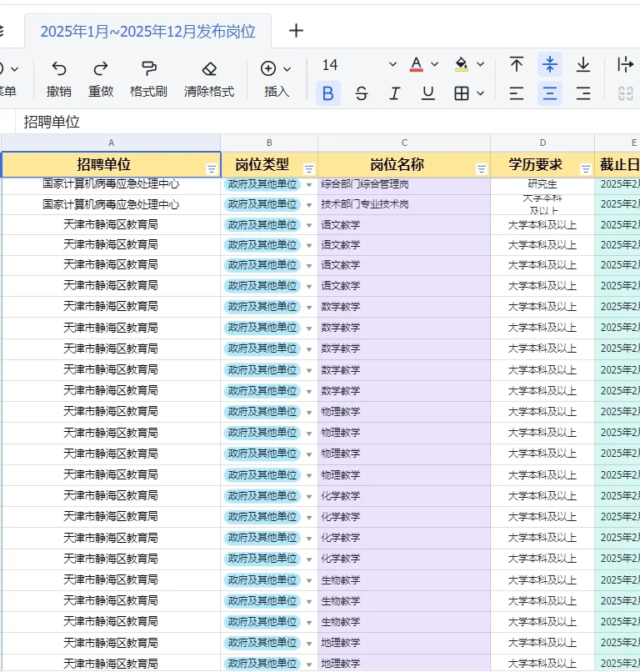Open borders dropdown arrow

(x=480, y=93)
